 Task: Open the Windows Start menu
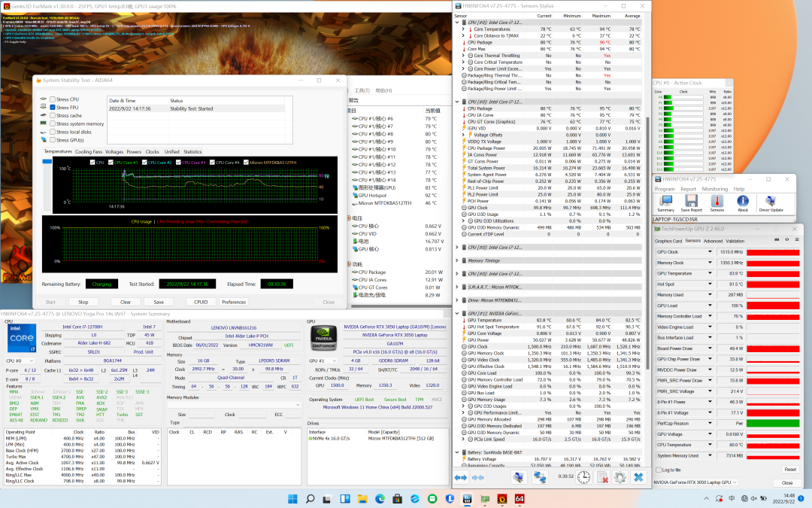292,499
